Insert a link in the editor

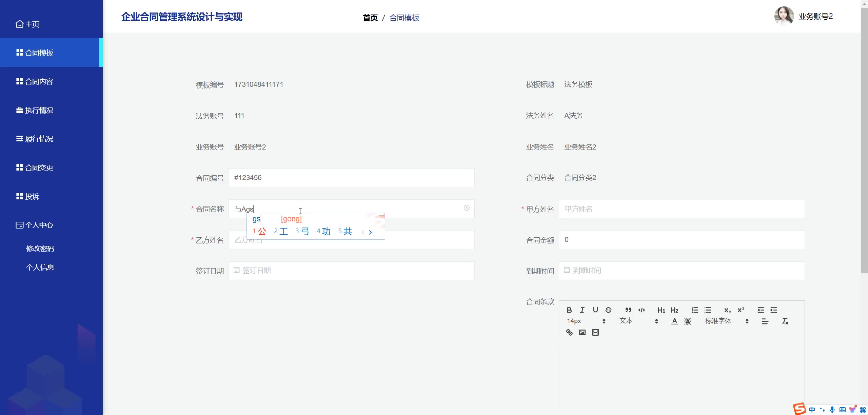[x=569, y=332]
